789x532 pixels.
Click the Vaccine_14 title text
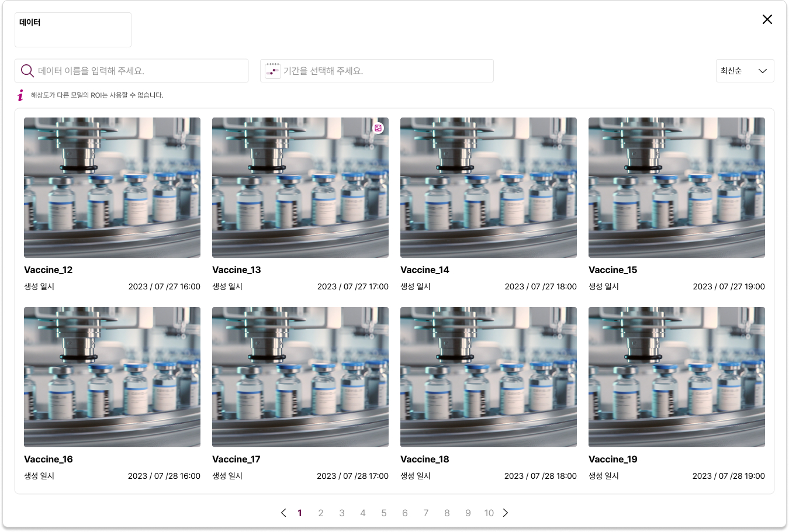pos(425,270)
